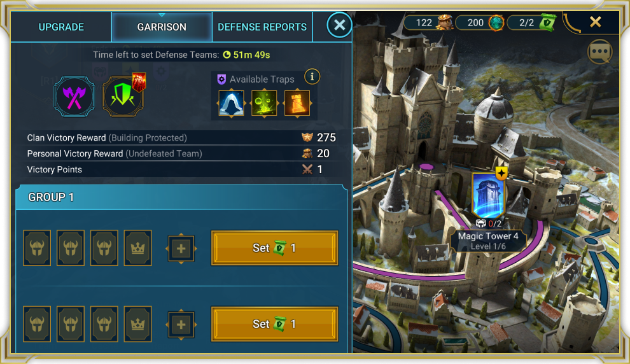Screen dimensions: 630x364
Task: Choose the blue hooded cloak trap
Action: (x=231, y=103)
